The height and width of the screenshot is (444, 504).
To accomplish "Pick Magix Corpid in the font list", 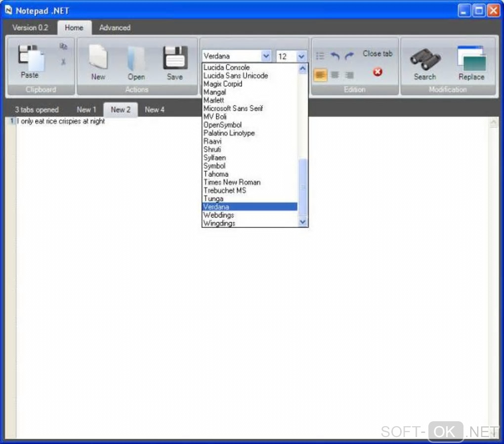I will click(250, 84).
